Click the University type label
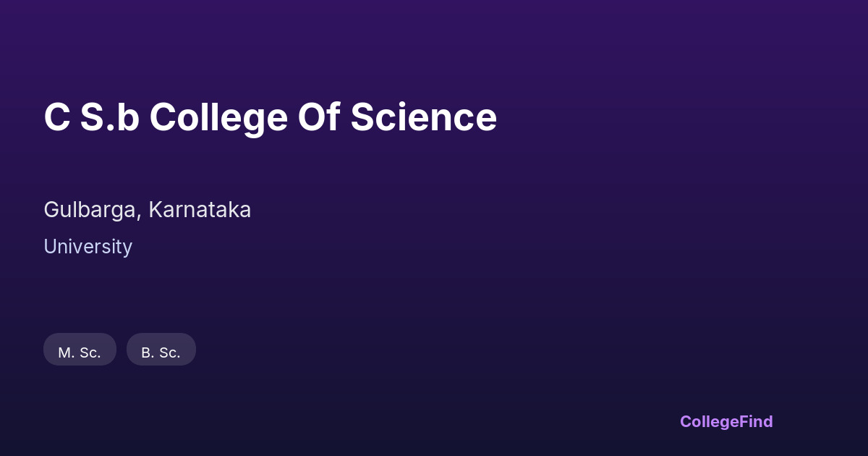868x456 pixels. click(88, 247)
